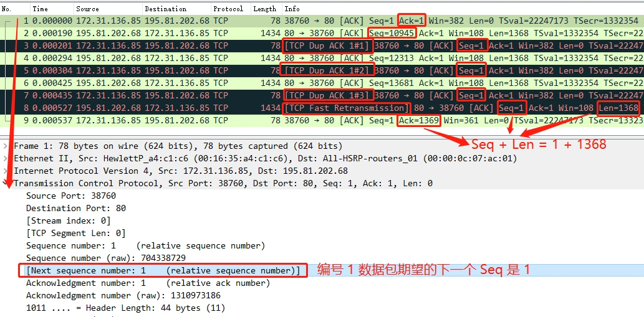Image resolution: width=644 pixels, height=317 pixels.
Task: Sort packets by the Time column header
Action: pos(52,9)
